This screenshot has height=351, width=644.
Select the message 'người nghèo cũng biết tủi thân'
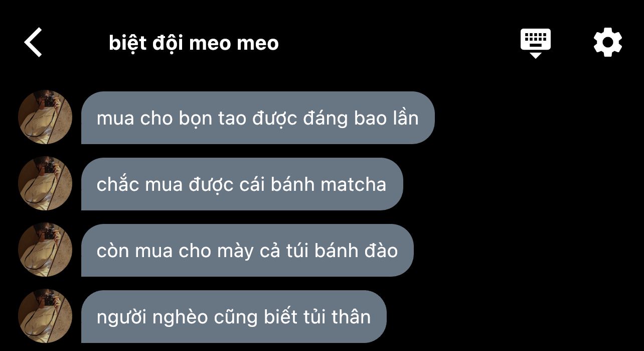(234, 317)
